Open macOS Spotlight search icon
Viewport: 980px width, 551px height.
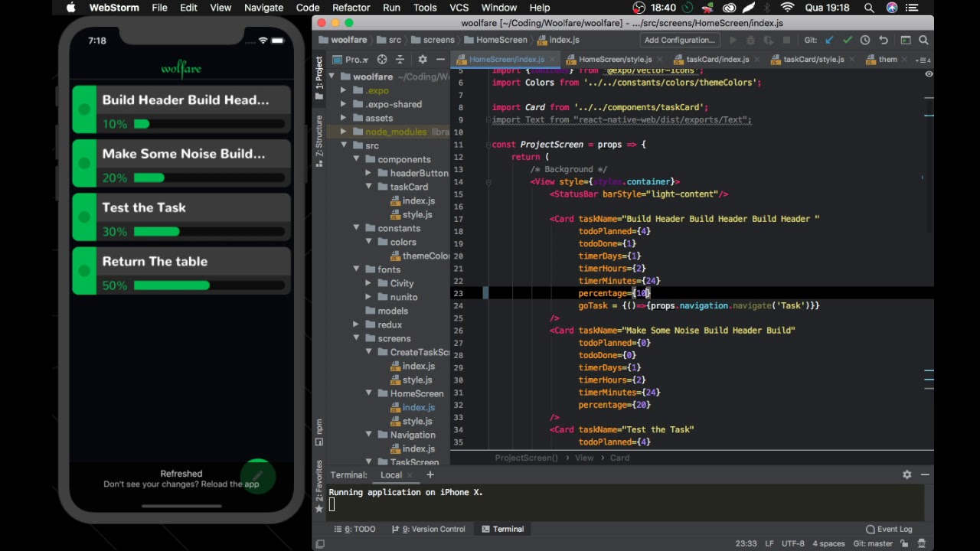pos(869,8)
